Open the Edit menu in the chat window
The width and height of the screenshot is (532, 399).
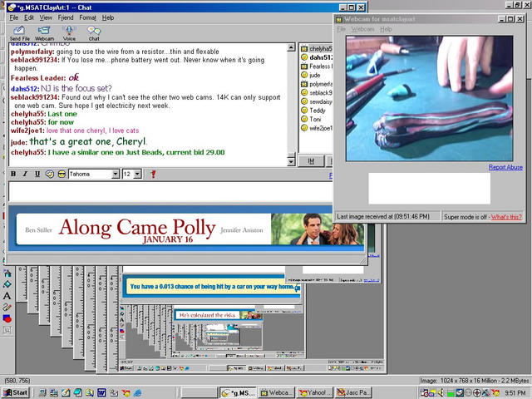click(29, 17)
